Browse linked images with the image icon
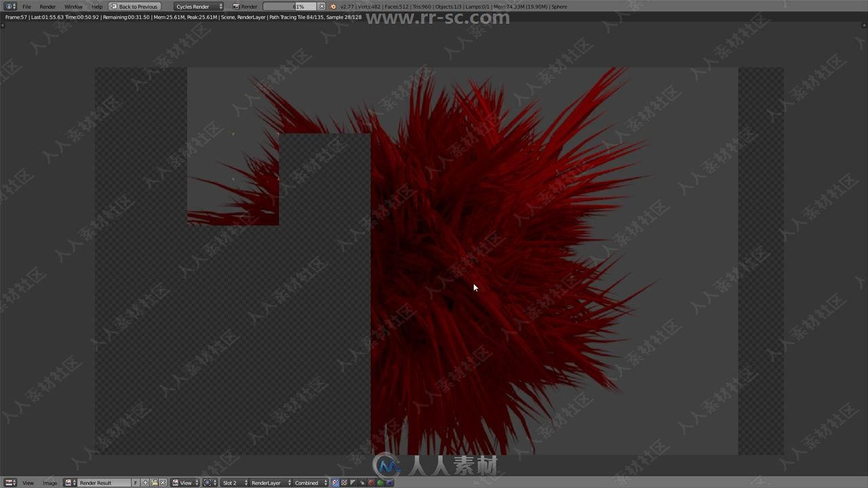This screenshot has height=488, width=868. (70, 483)
